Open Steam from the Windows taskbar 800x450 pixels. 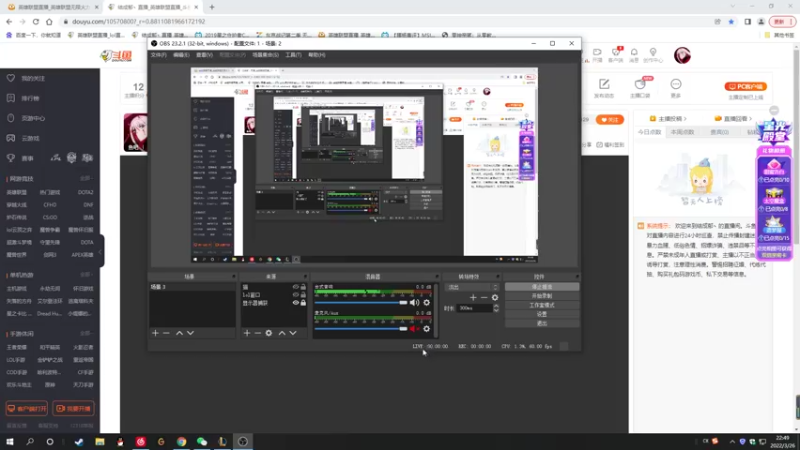click(x=79, y=442)
